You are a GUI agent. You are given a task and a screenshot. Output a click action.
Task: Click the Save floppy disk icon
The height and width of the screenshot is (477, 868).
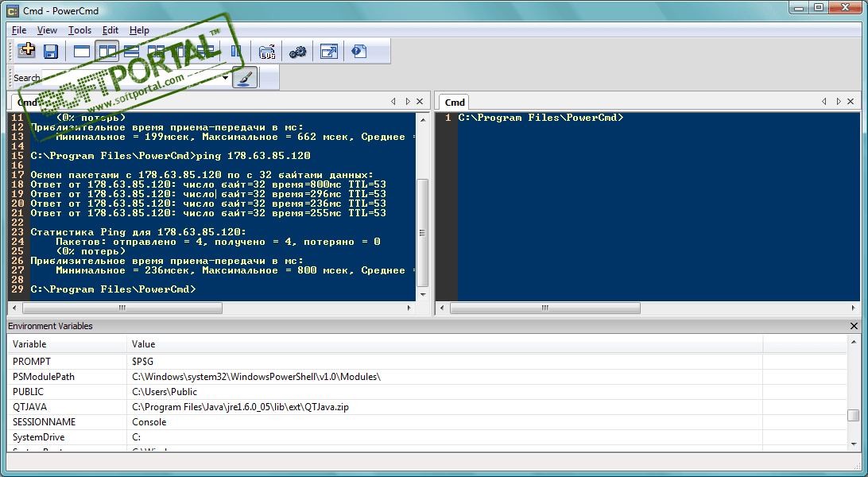click(51, 52)
